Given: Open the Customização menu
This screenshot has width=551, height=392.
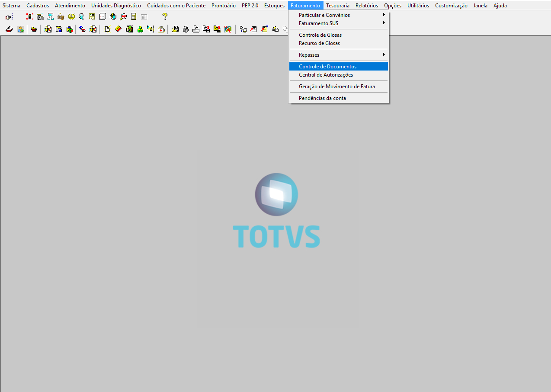Looking at the screenshot, I should (x=451, y=6).
